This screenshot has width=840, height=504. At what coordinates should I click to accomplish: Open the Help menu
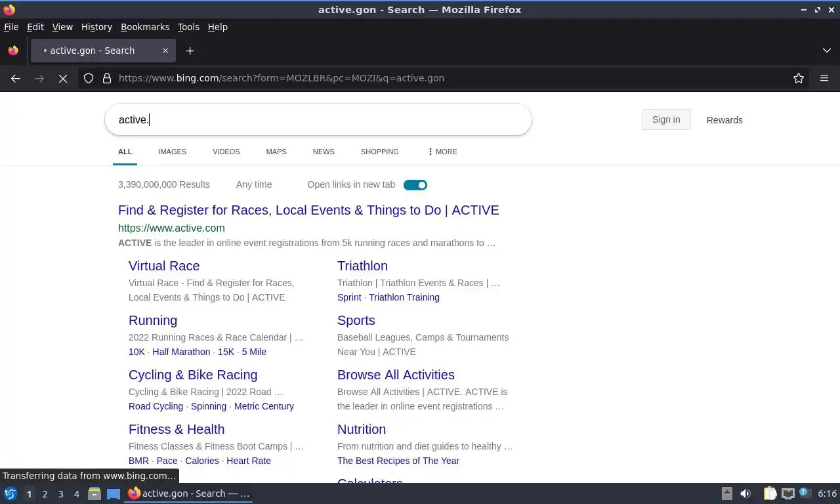(217, 27)
